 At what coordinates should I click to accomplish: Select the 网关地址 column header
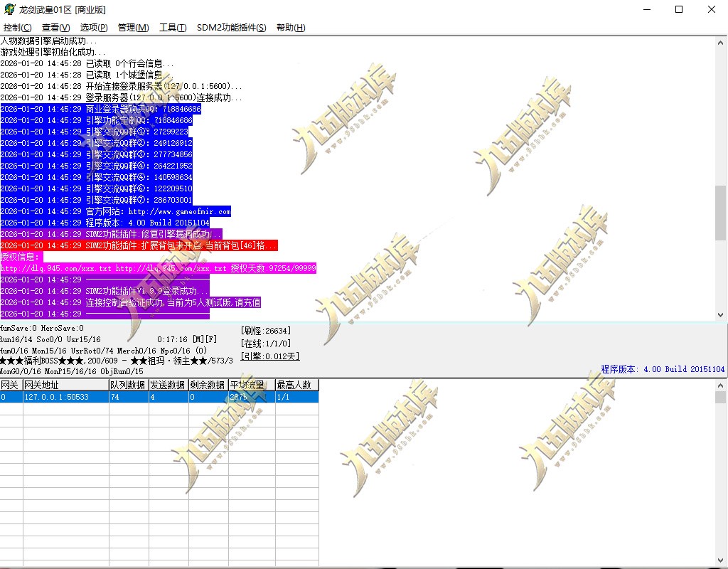(x=65, y=385)
